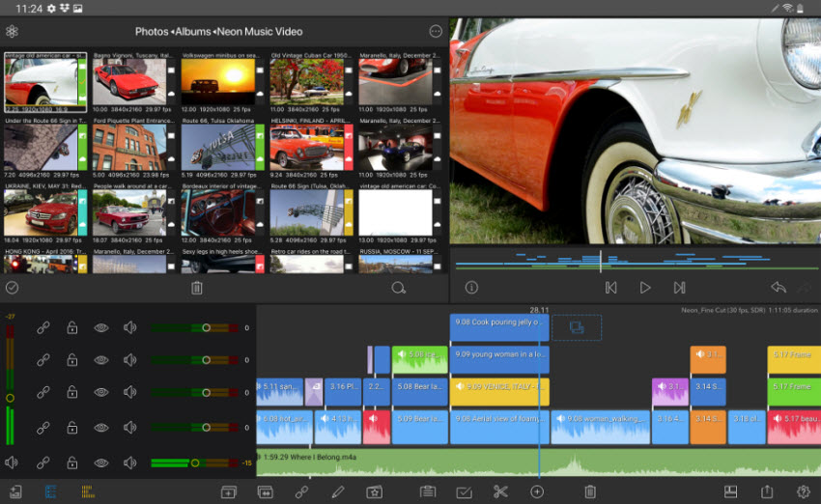Select the overwrite clip icon on toolbar
This screenshot has height=504, width=821.
coord(265,492)
